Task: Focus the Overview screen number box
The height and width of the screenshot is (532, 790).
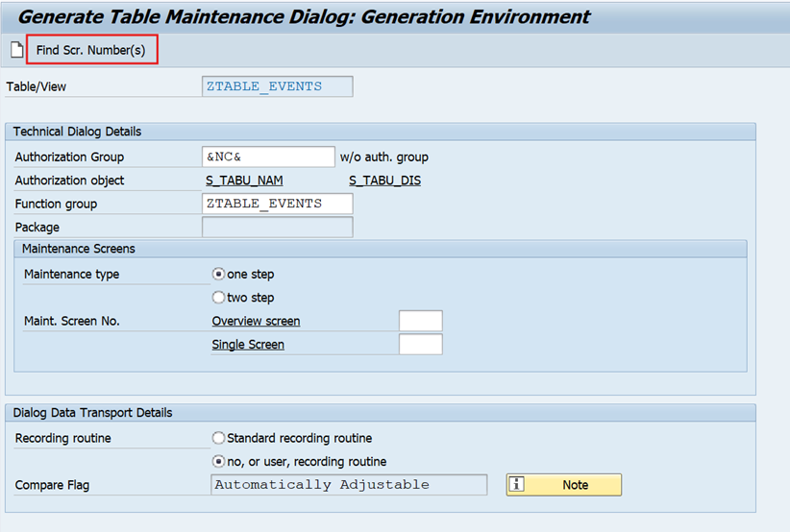Action: (x=420, y=321)
